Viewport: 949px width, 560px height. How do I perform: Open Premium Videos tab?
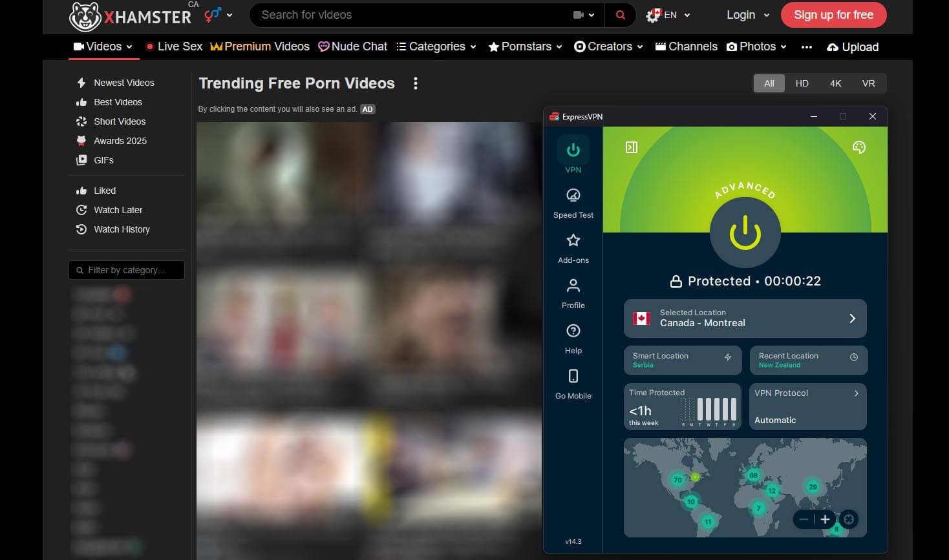pyautogui.click(x=260, y=47)
